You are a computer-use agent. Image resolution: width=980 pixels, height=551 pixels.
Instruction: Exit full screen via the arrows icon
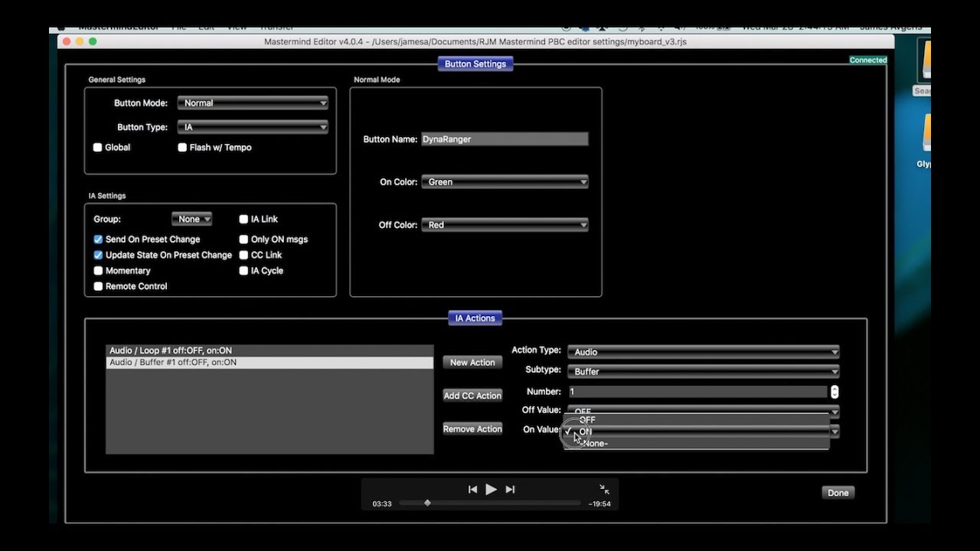pos(604,489)
